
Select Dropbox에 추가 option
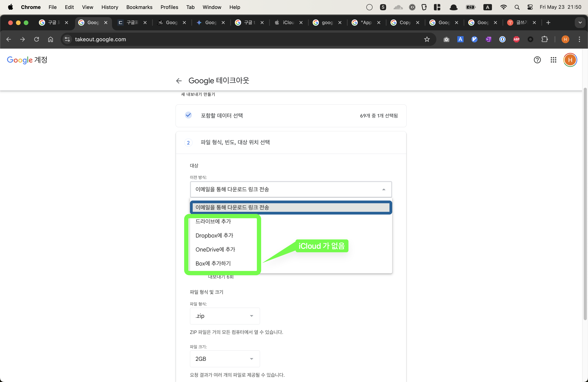click(x=214, y=235)
